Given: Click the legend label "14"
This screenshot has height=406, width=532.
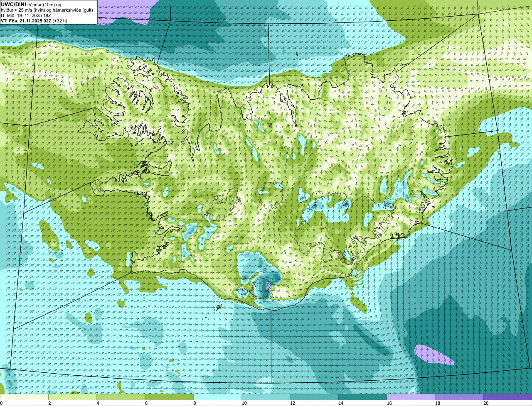Looking at the screenshot, I should pyautogui.click(x=340, y=403).
